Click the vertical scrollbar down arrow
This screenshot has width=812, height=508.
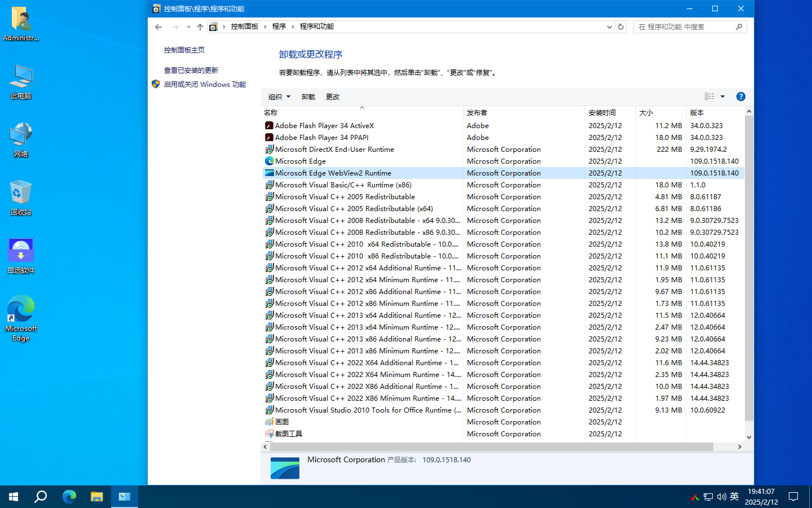click(749, 437)
